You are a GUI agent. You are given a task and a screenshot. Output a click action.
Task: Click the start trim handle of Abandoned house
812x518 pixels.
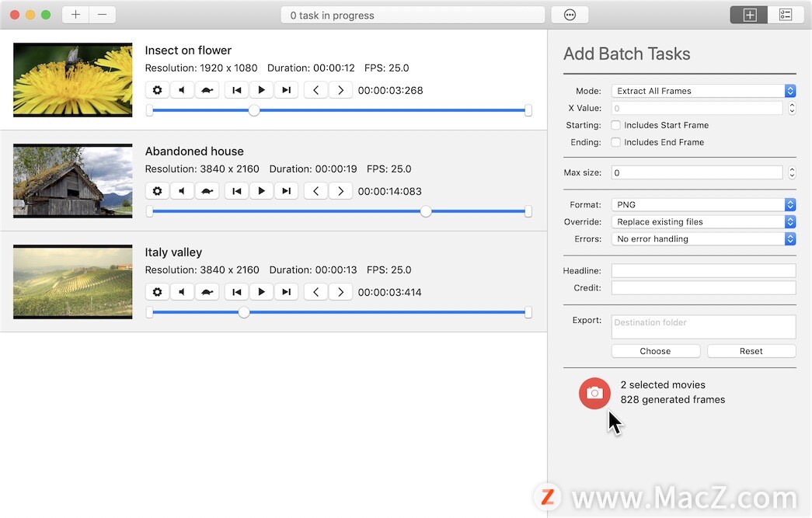click(150, 211)
